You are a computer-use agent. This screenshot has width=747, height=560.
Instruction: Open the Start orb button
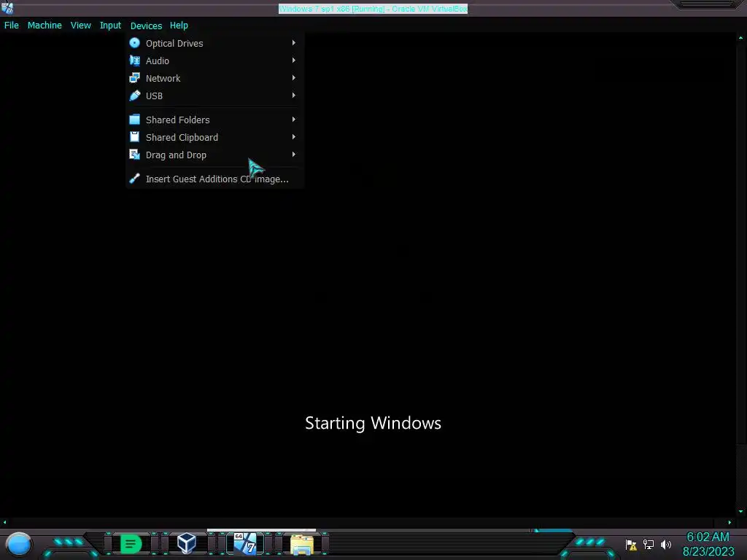18,544
